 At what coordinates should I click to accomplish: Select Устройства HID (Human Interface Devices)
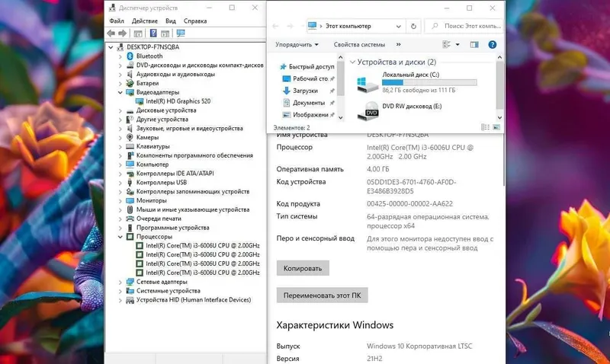tap(188, 300)
